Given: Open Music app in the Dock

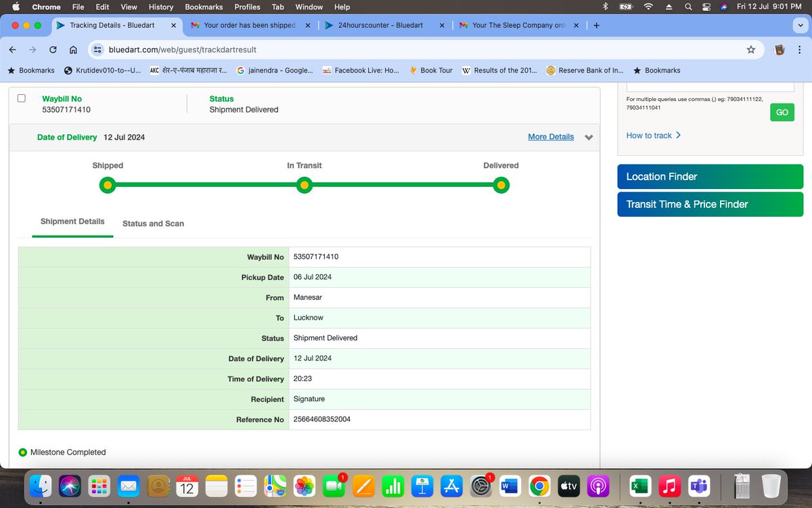Looking at the screenshot, I should coord(669,486).
